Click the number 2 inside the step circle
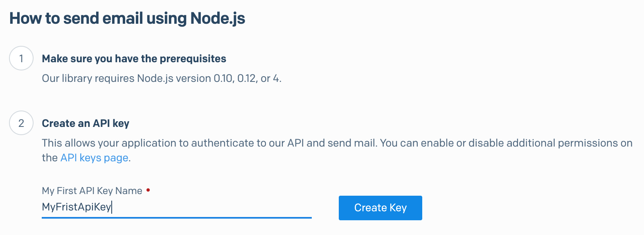The height and width of the screenshot is (235, 644). point(21,123)
